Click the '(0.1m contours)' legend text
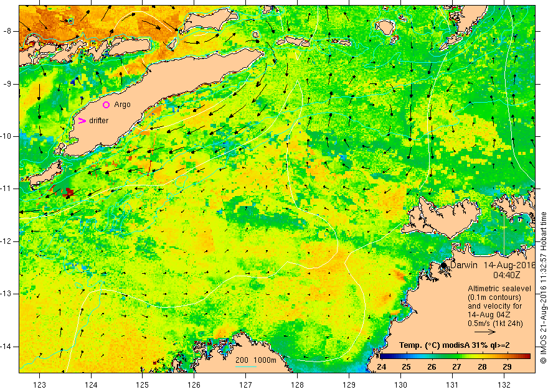 point(494,297)
